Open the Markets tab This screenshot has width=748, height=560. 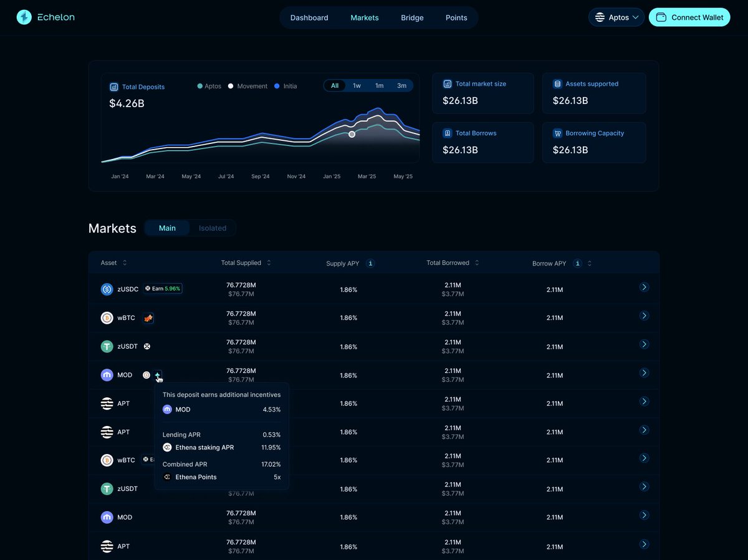coord(365,17)
